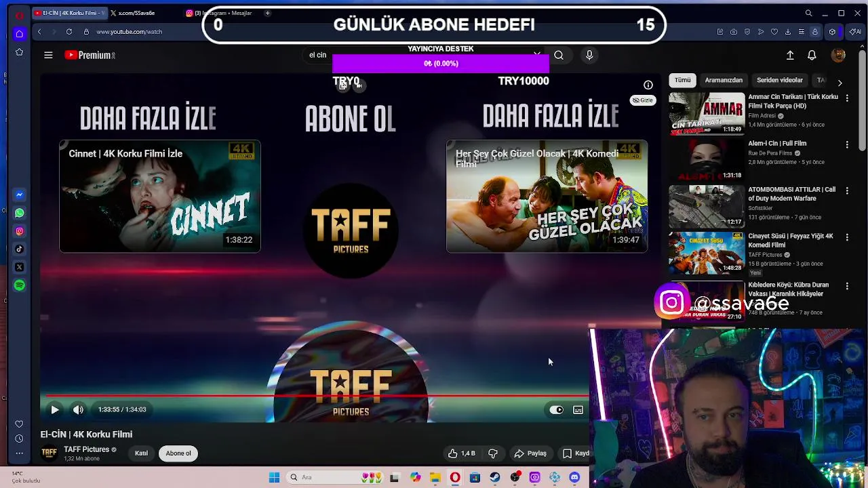This screenshot has width=868, height=488.
Task: Open the YouTube create upload icon
Action: pyautogui.click(x=790, y=55)
